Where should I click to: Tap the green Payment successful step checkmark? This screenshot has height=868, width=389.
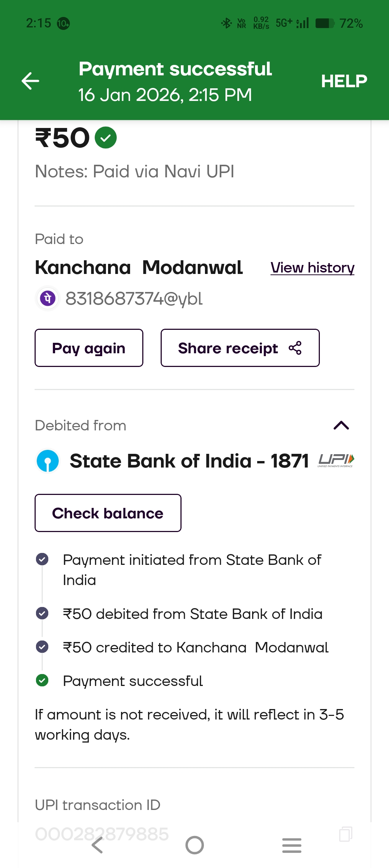click(x=42, y=681)
